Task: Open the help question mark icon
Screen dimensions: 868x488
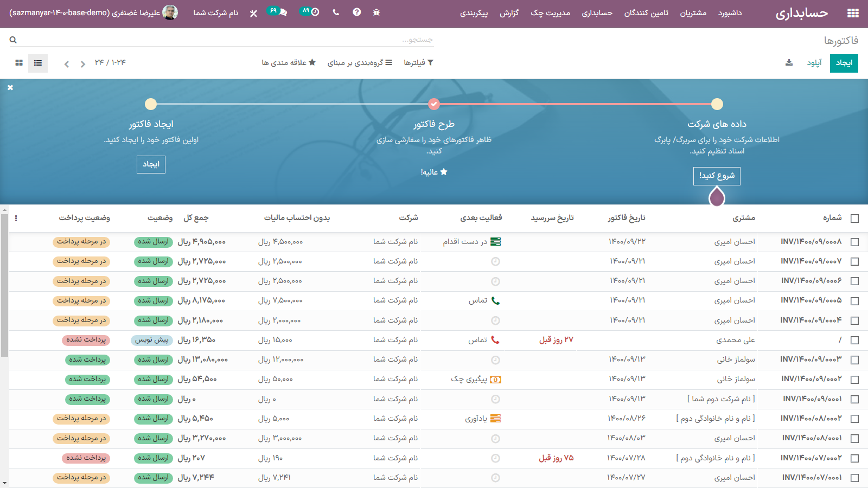Action: [x=356, y=12]
